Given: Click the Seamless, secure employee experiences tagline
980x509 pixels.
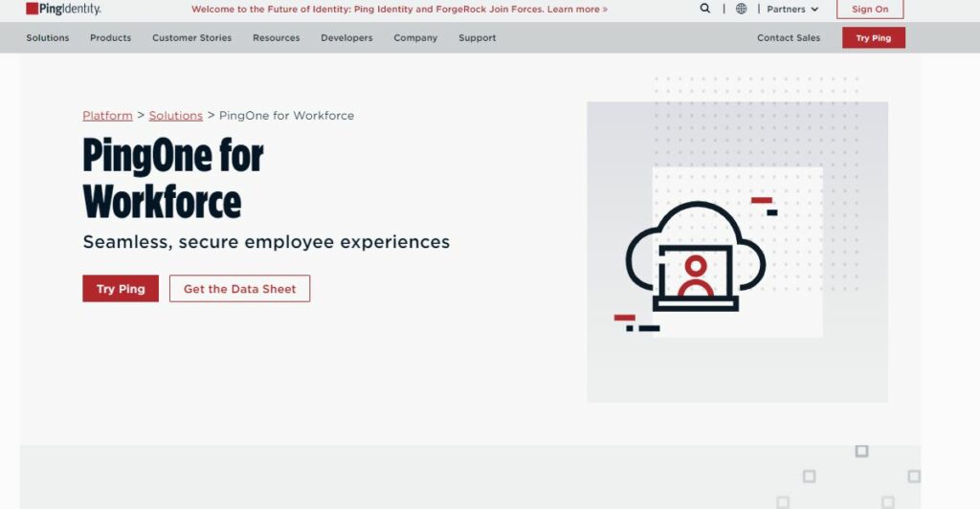Looking at the screenshot, I should 266,242.
